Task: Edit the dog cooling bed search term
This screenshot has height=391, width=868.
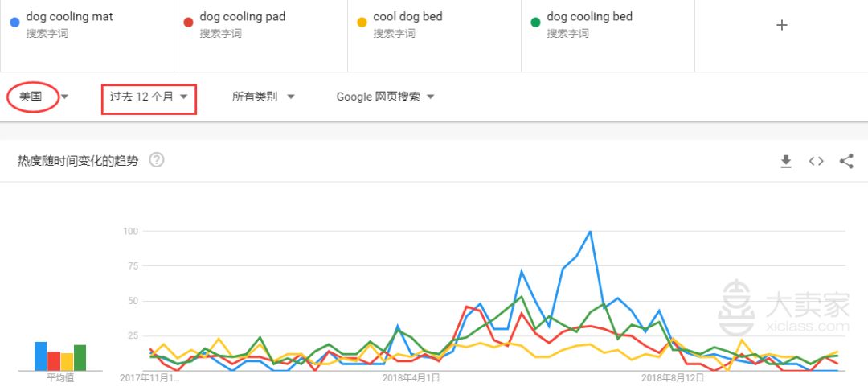Action: (x=590, y=17)
